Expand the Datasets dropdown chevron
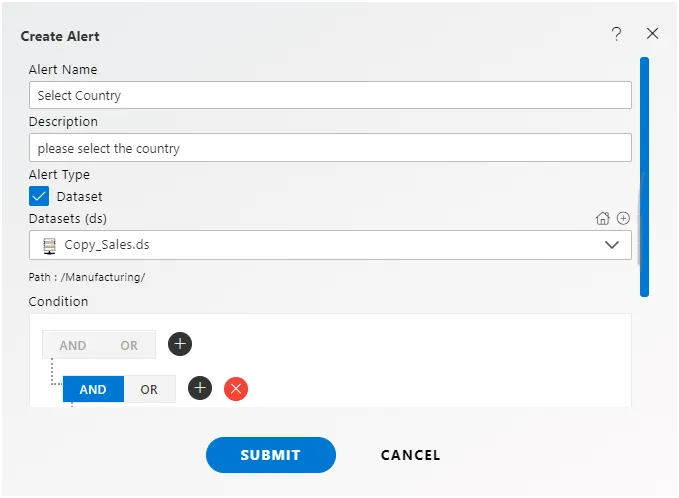Image resolution: width=679 pixels, height=498 pixels. pos(611,245)
